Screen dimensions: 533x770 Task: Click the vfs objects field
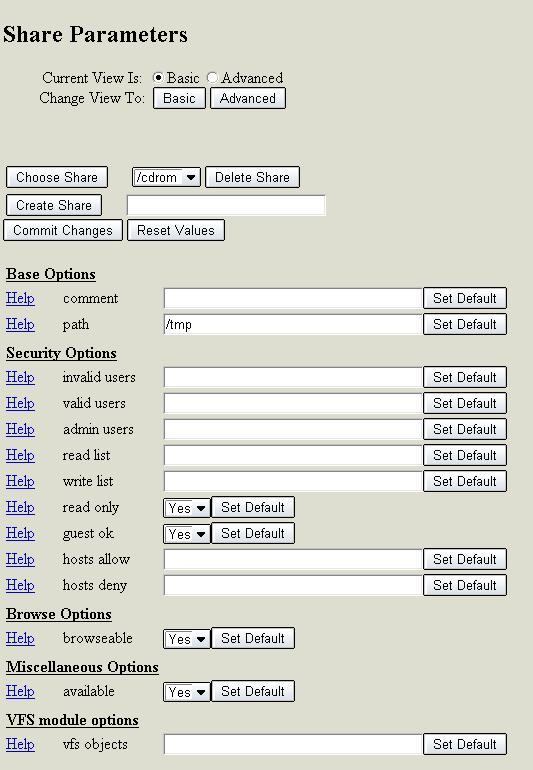click(x=293, y=744)
